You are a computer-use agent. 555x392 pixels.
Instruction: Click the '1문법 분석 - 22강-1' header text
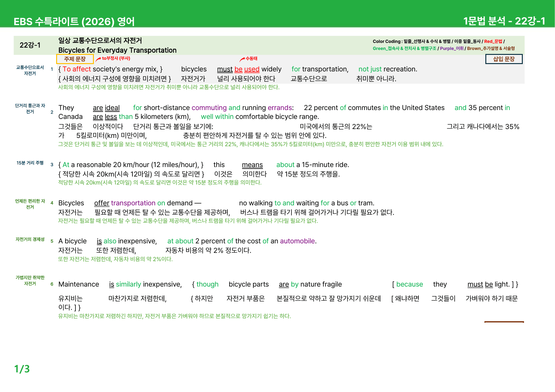click(504, 21)
